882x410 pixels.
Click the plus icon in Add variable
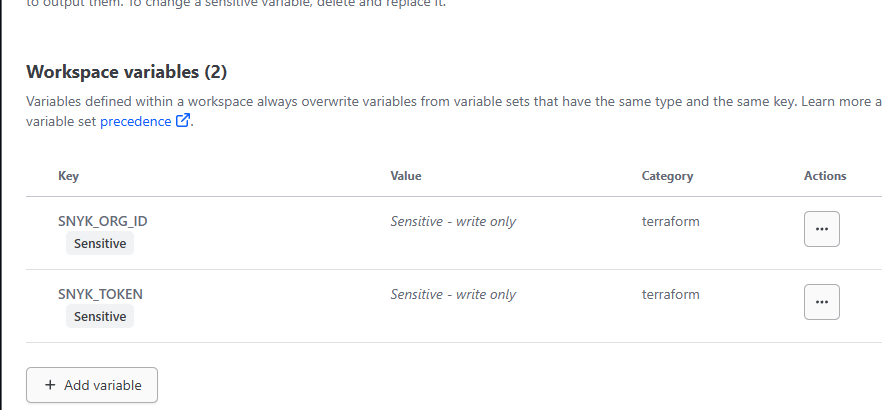pos(50,385)
